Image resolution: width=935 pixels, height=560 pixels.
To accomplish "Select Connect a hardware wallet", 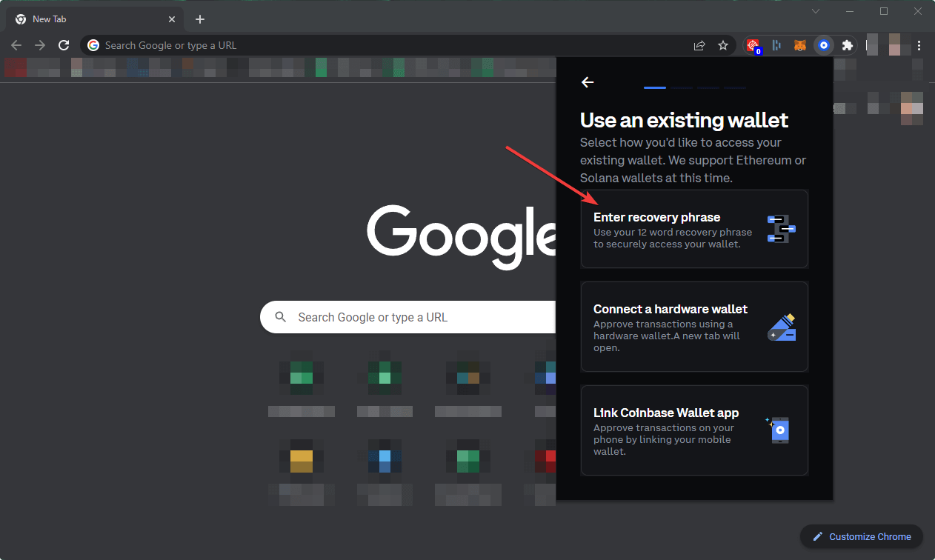I will (694, 327).
